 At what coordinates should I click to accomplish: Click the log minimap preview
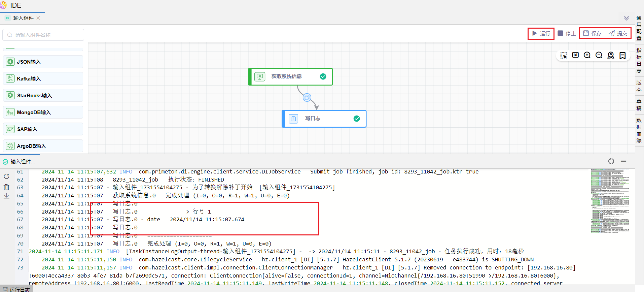(x=610, y=201)
